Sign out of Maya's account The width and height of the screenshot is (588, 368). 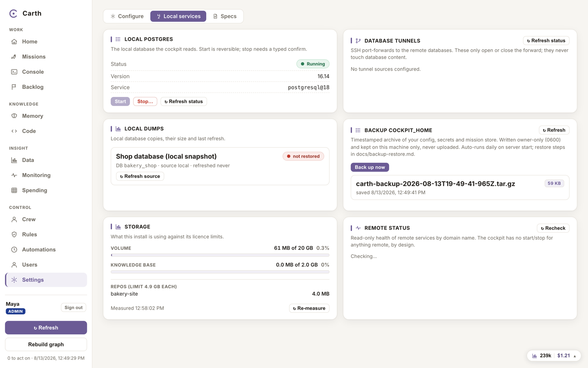pos(73,307)
